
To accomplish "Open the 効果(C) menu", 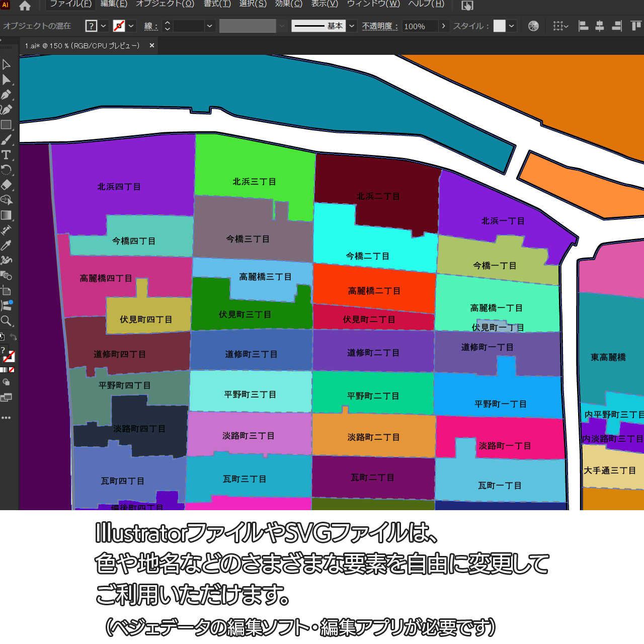I will pos(288,4).
